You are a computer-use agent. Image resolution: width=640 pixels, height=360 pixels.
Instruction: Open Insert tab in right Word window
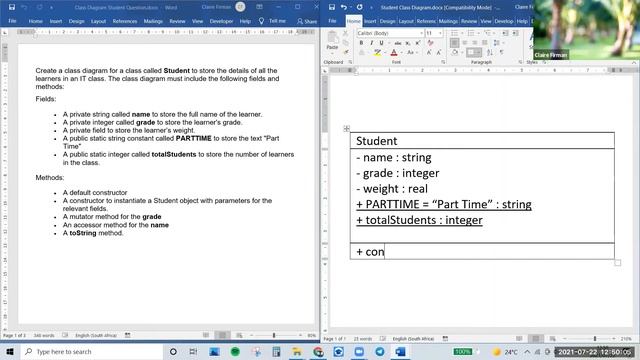coord(370,21)
